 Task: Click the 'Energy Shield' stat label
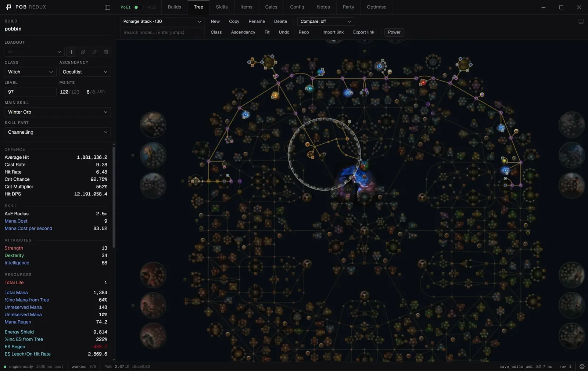click(19, 332)
